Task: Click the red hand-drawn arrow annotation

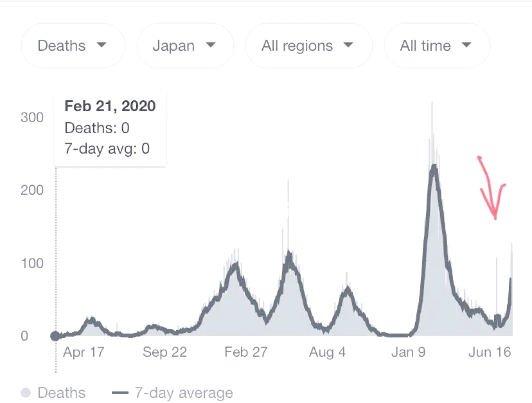Action: [492, 188]
